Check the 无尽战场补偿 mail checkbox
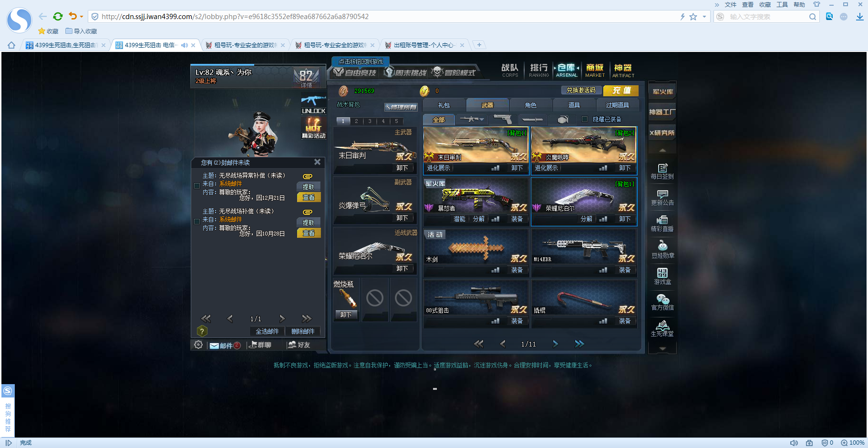The height and width of the screenshot is (448, 868). [x=197, y=222]
